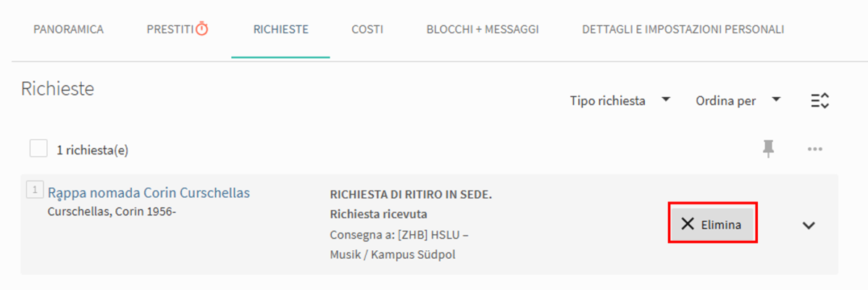This screenshot has height=290, width=868.
Task: Click the author line Curschellas, Corin 1956-
Action: [x=111, y=212]
